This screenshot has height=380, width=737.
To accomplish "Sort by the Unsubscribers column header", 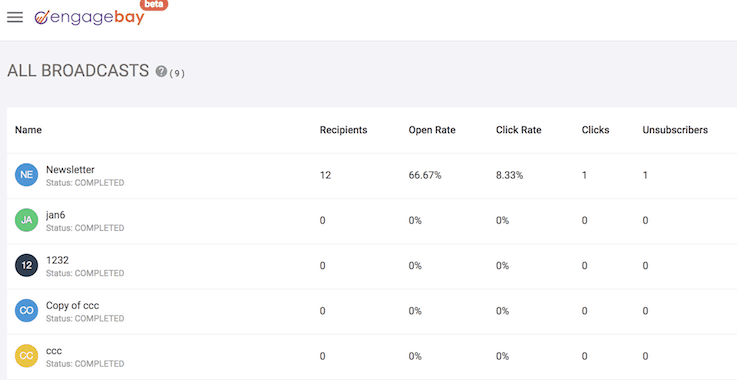I will [x=675, y=130].
